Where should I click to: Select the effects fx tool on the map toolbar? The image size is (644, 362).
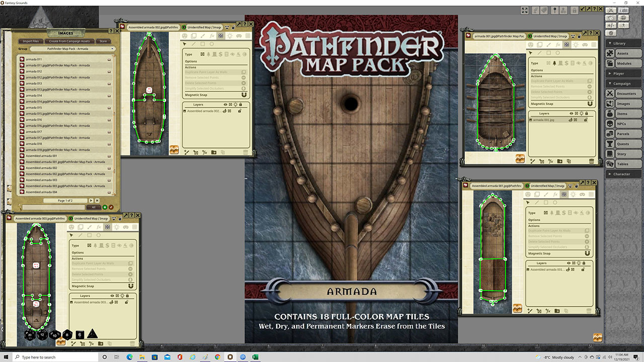coord(212,36)
